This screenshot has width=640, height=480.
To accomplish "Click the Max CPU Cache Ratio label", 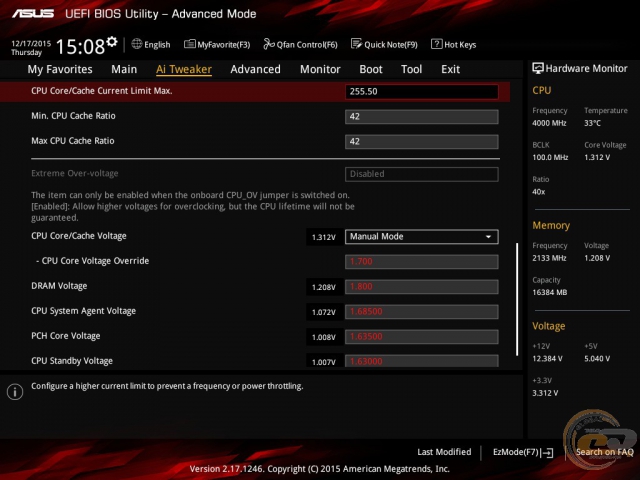I will (x=73, y=141).
